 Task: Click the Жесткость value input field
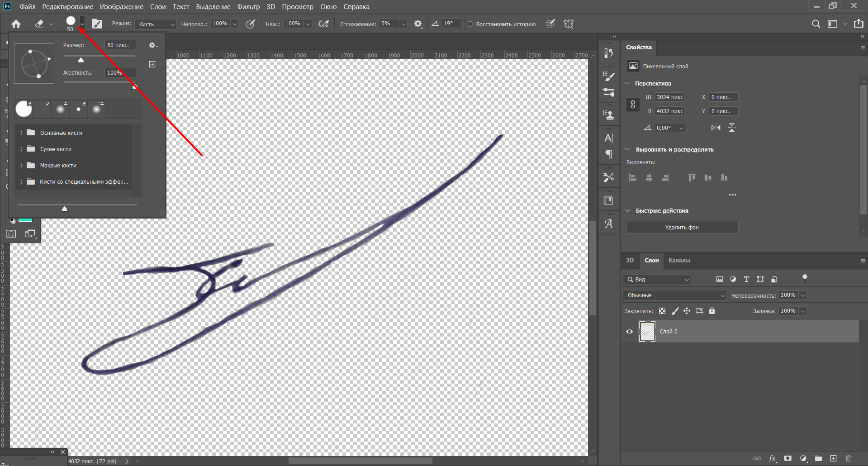coord(120,73)
